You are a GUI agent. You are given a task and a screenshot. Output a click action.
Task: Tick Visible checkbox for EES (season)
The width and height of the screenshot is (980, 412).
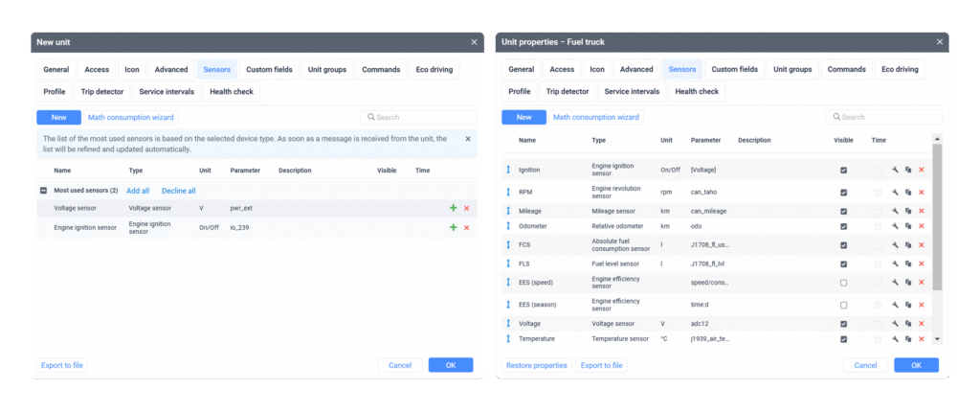pyautogui.click(x=843, y=305)
